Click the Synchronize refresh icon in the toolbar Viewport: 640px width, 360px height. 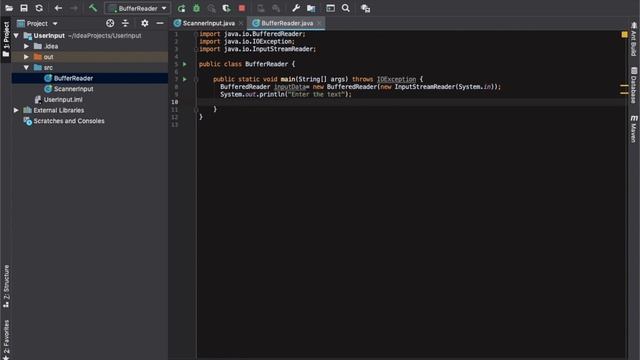coord(39,8)
